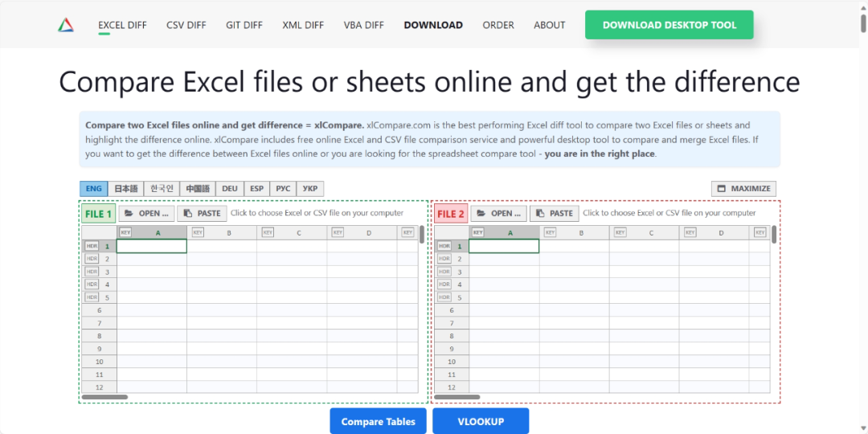Go to the ABOUT page

click(550, 25)
